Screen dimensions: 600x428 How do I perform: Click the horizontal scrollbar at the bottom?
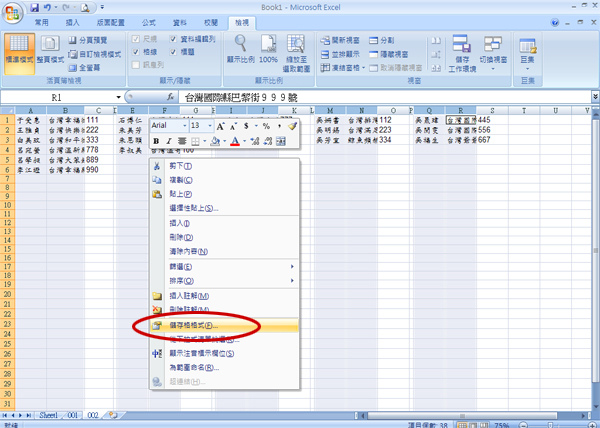(x=462, y=416)
